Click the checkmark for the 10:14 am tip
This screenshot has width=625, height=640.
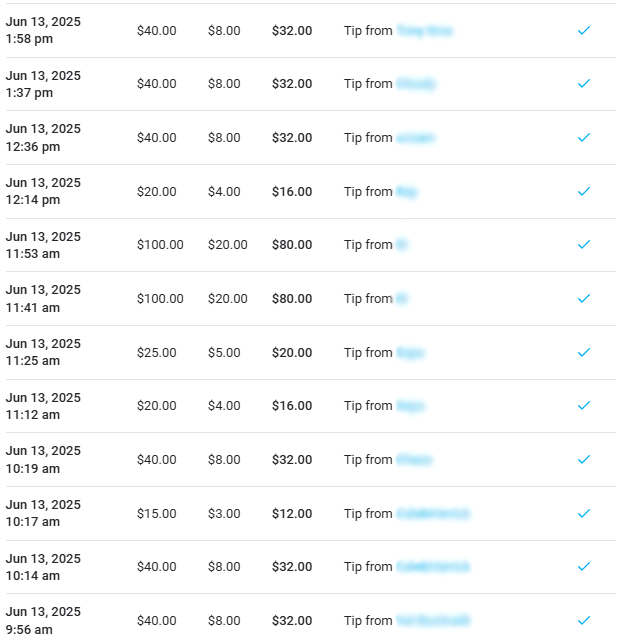click(584, 567)
